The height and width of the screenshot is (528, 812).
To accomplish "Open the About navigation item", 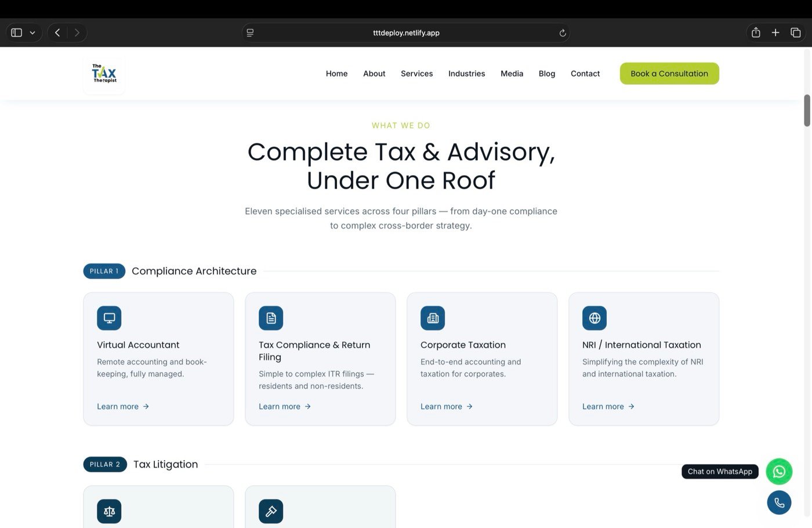I will [374, 74].
